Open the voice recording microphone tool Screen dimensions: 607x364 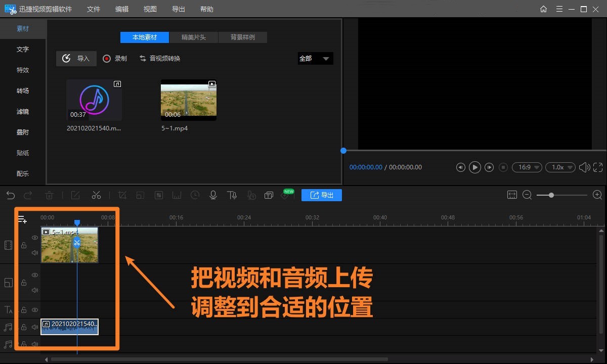(x=213, y=195)
